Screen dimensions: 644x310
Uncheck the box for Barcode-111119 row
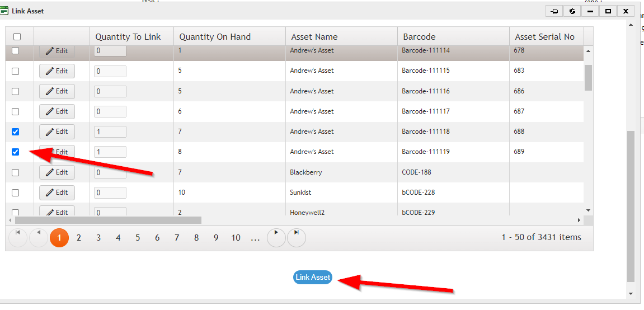(x=15, y=152)
